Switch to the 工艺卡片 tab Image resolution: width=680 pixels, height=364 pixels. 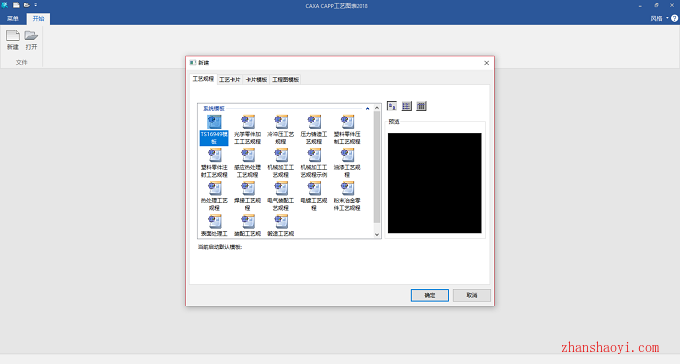229,80
